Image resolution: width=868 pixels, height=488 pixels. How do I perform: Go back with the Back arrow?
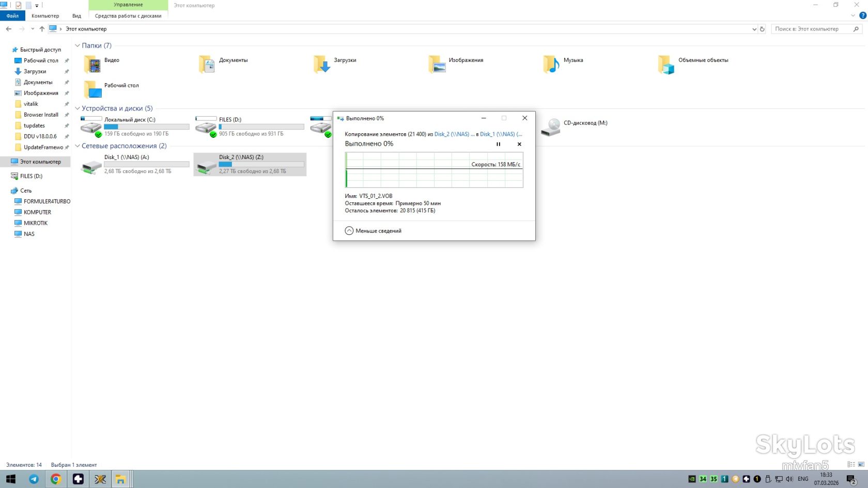click(8, 29)
